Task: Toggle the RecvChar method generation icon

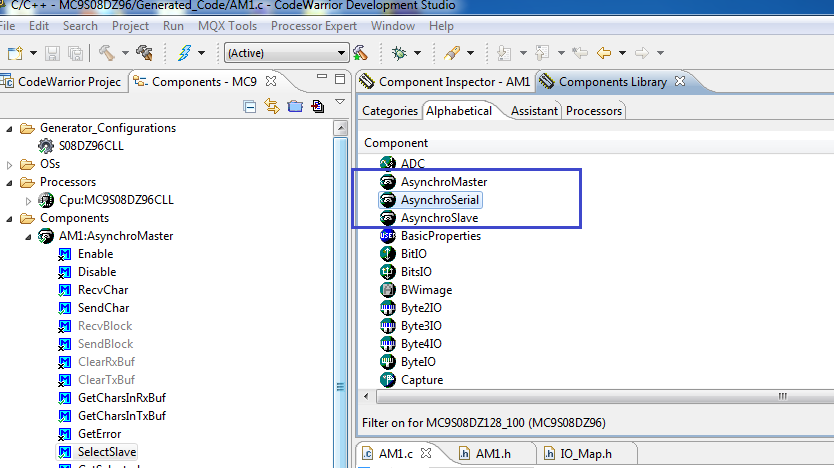Action: pyautogui.click(x=64, y=290)
